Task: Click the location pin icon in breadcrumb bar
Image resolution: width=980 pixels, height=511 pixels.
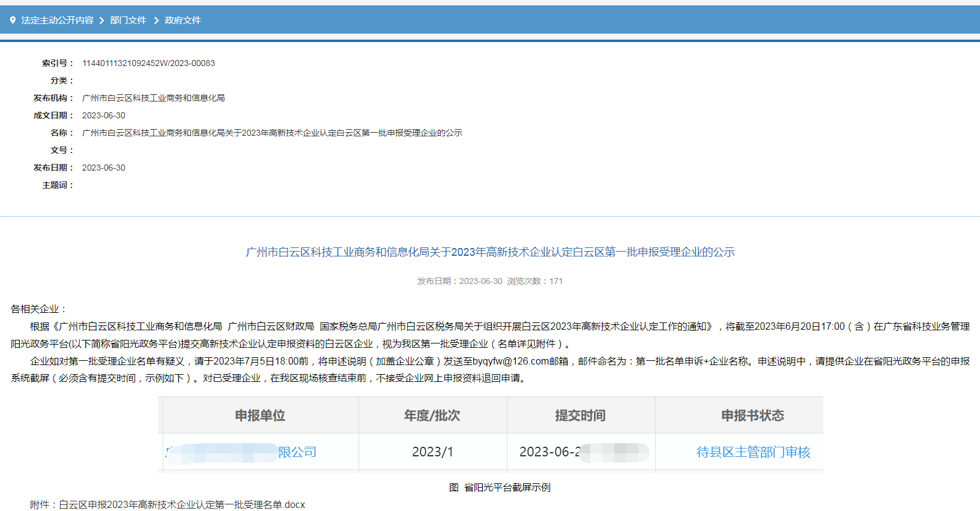Action: pos(13,20)
